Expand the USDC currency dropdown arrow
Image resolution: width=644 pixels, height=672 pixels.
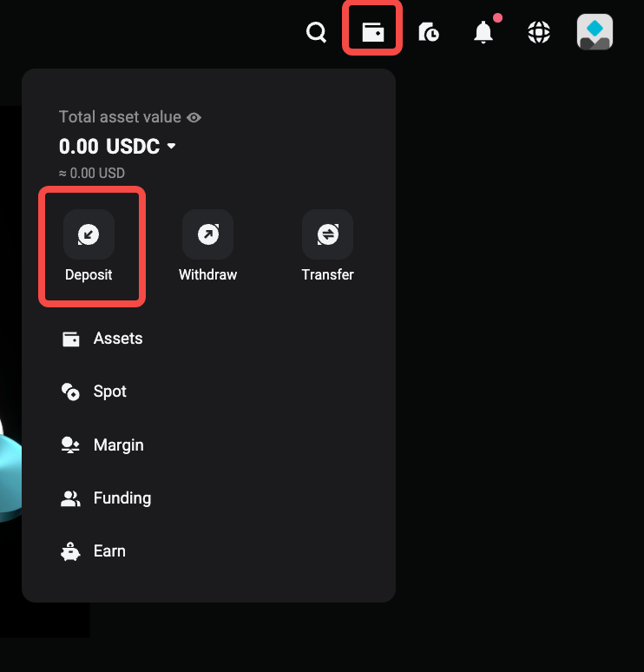pyautogui.click(x=171, y=146)
